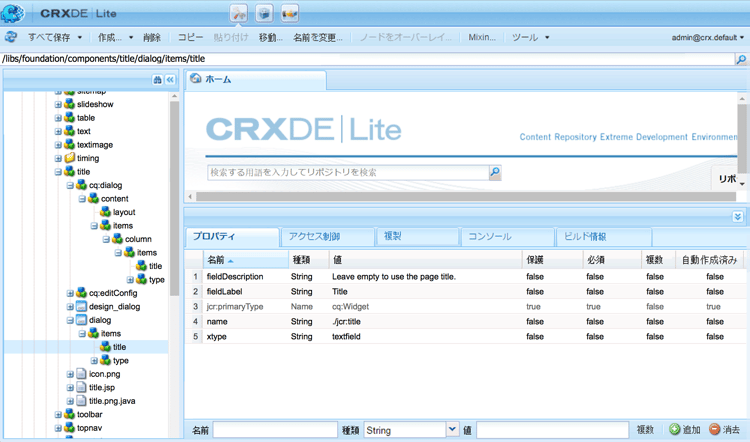The image size is (750, 442).
Task: Focus the 名前 property name field
Action: pyautogui.click(x=275, y=430)
